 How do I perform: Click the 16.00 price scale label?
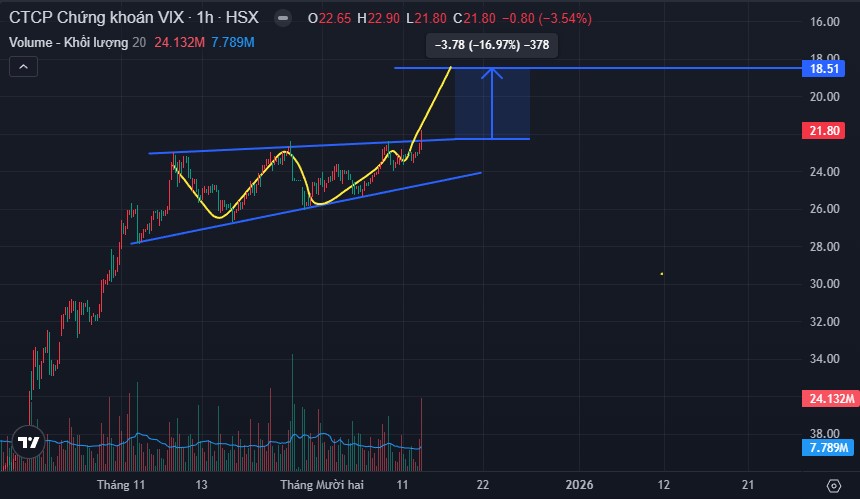[824, 22]
